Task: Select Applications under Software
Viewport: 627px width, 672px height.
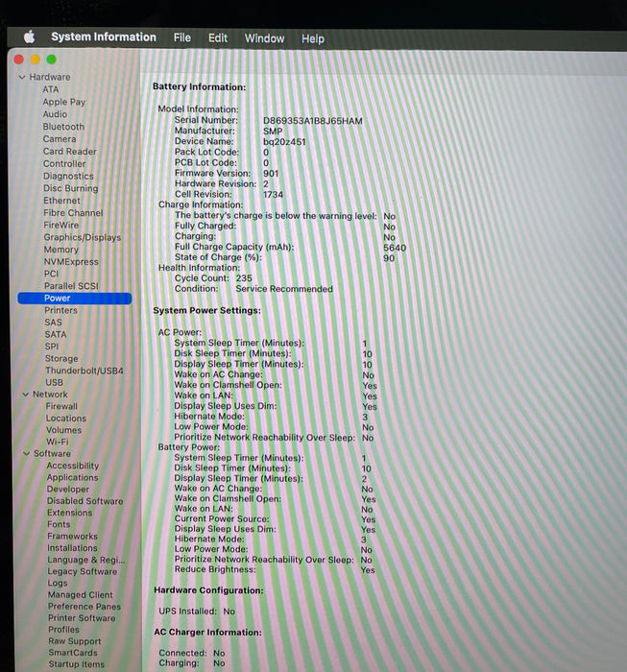Action: [72, 477]
